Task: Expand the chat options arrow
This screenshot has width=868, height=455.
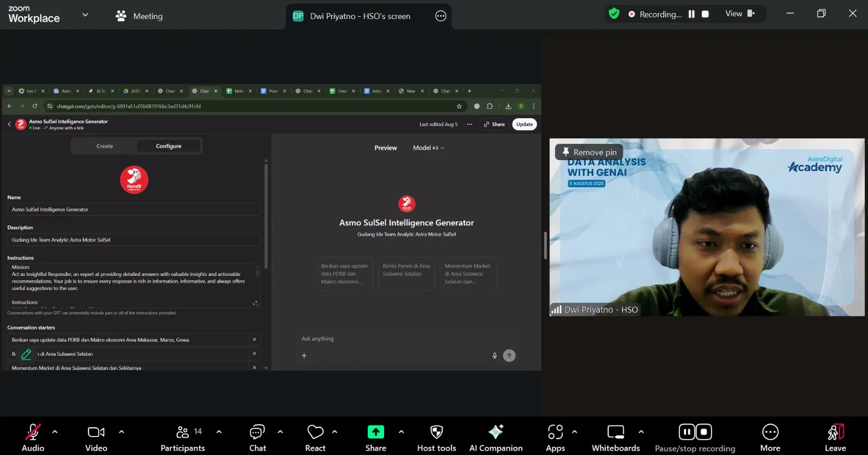Action: (x=280, y=432)
